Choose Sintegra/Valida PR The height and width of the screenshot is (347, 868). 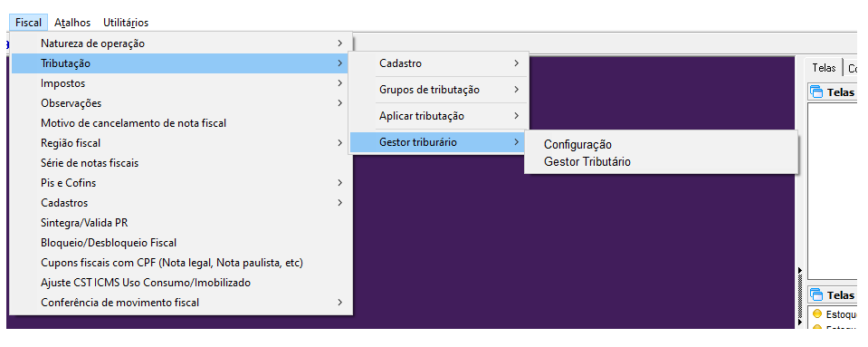[181, 223]
